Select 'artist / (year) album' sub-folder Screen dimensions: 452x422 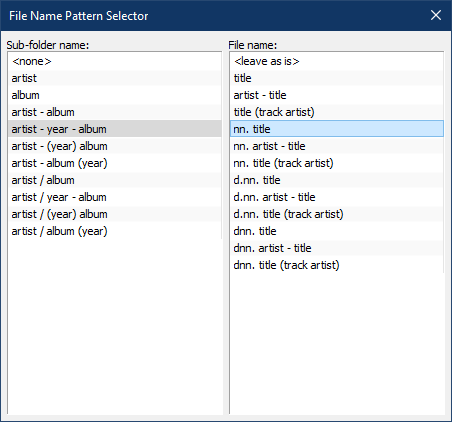click(115, 214)
